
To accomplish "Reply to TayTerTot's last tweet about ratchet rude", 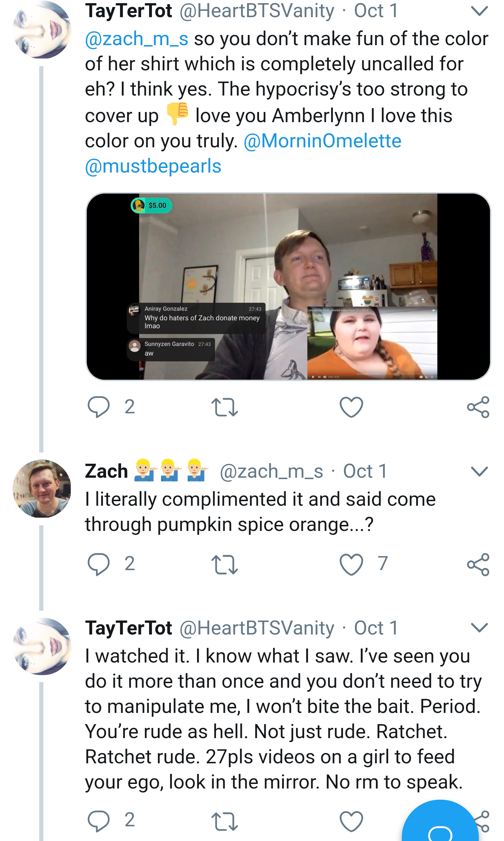I will (x=98, y=821).
